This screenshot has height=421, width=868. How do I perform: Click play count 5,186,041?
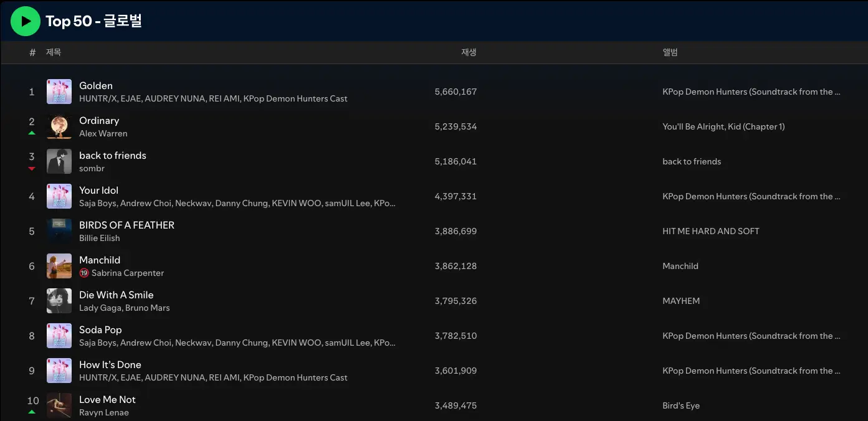[x=455, y=161]
